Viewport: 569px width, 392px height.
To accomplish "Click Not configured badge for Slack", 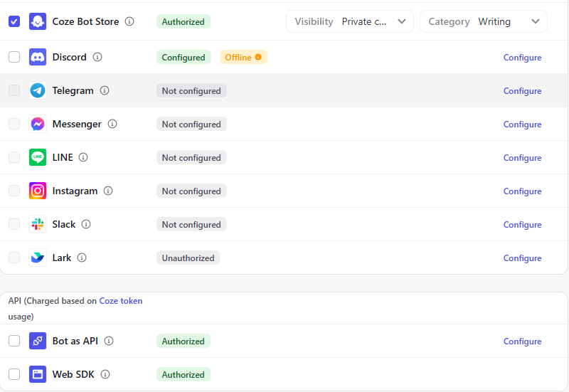I will (191, 224).
